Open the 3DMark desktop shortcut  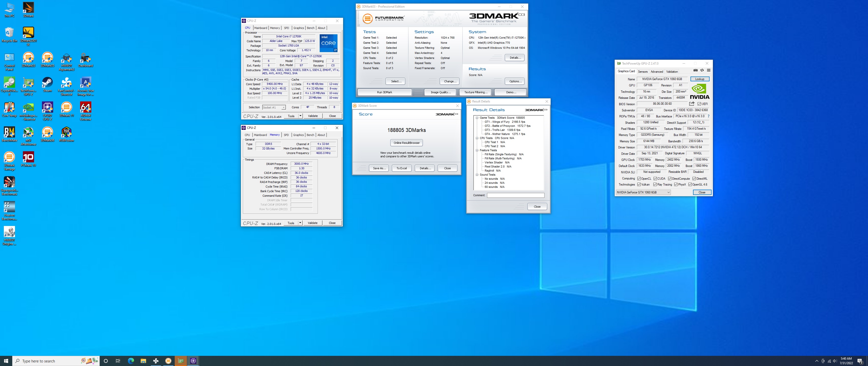tap(28, 10)
